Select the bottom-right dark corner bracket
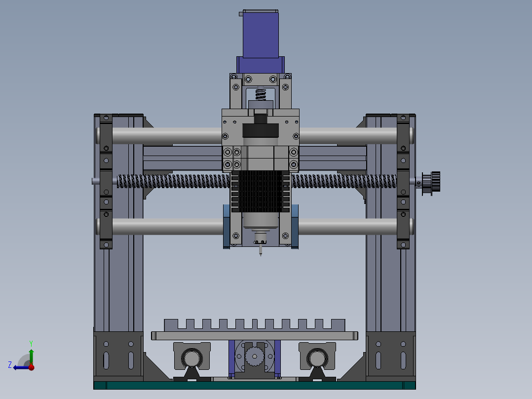The height and width of the screenshot is (399, 532). 391,356
